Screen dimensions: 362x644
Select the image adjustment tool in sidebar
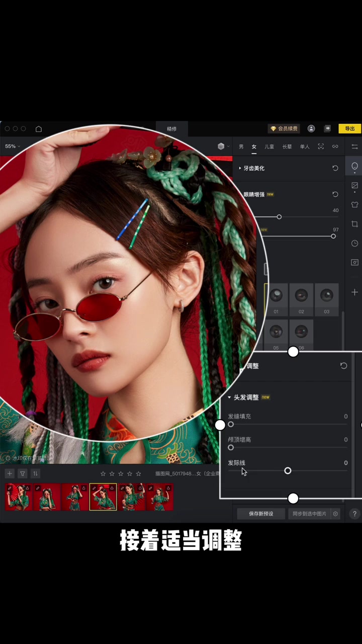click(x=354, y=186)
